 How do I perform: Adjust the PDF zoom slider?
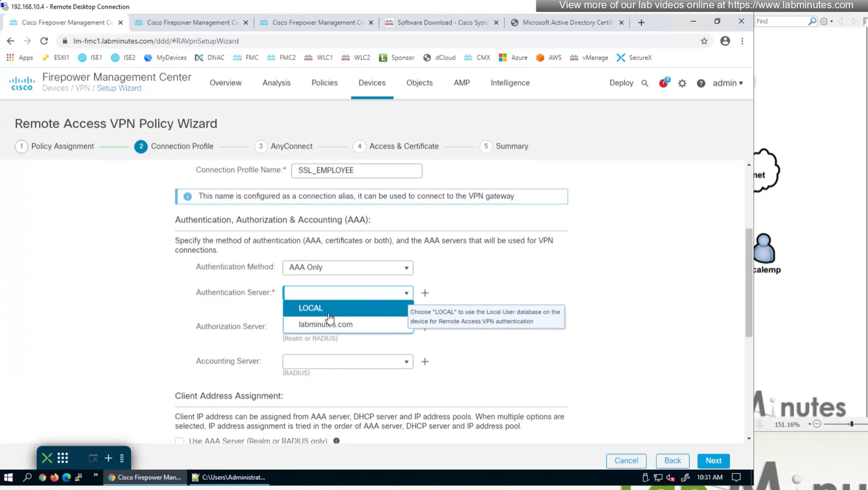[851, 424]
